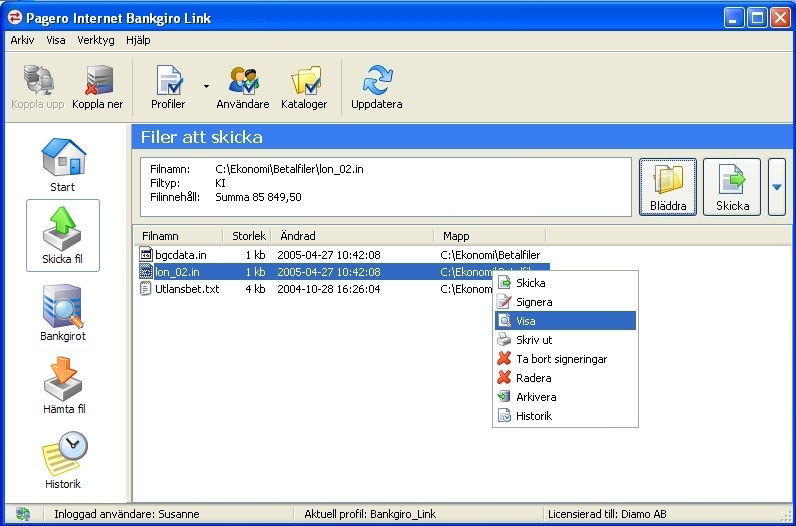Sort by the Filnamn column header

pos(178,236)
